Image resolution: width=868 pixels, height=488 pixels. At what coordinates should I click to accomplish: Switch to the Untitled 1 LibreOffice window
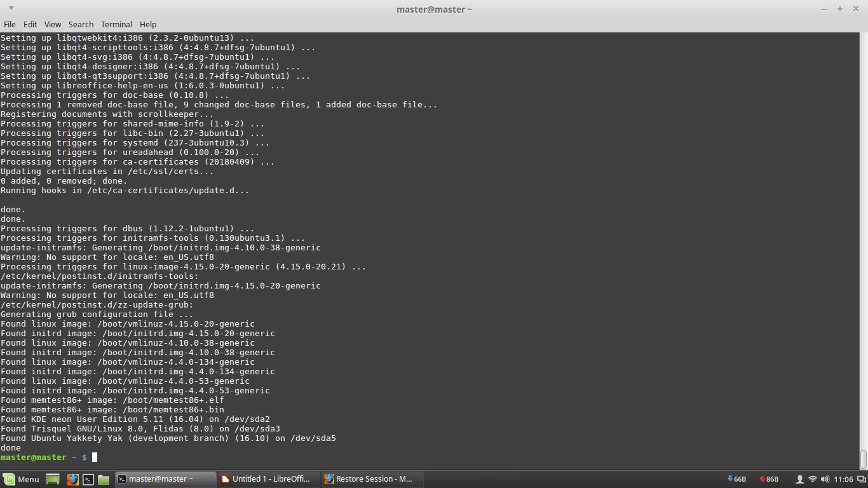pos(267,479)
